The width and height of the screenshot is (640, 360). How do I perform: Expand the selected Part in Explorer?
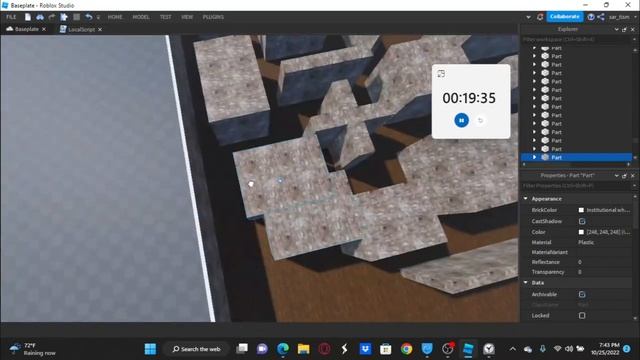tap(534, 157)
